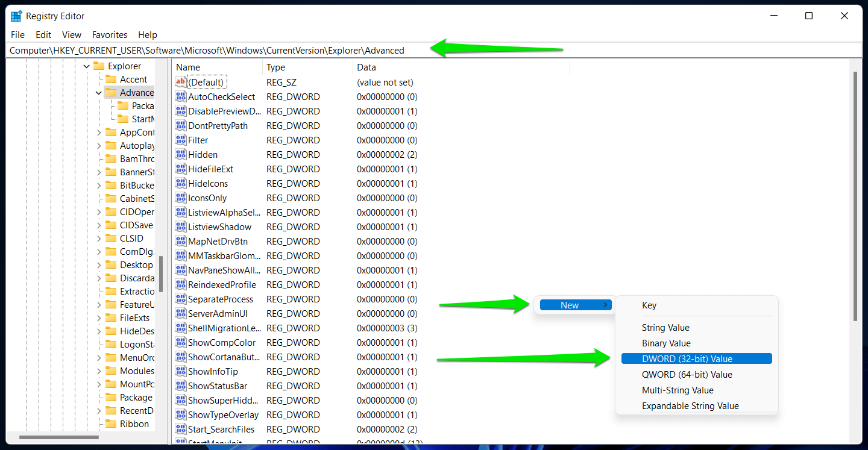The height and width of the screenshot is (450, 868).
Task: Click the string icon beside (Default) value
Action: (181, 83)
